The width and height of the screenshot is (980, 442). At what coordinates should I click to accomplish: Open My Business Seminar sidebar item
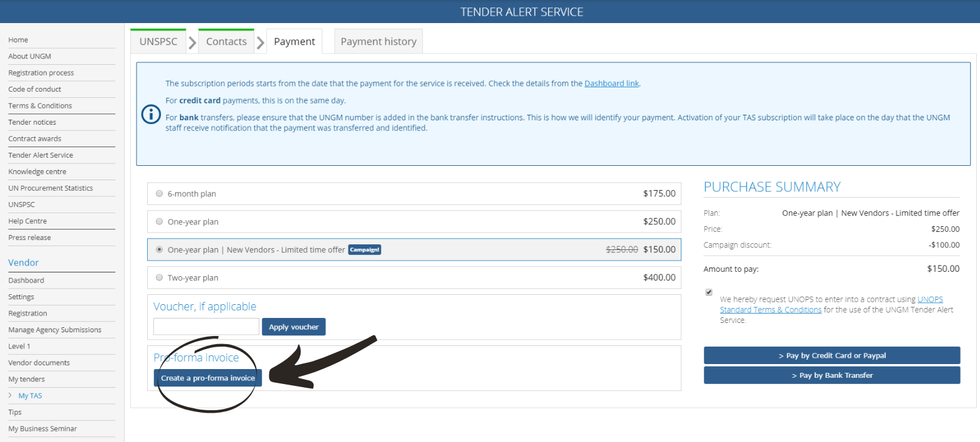(x=42, y=428)
